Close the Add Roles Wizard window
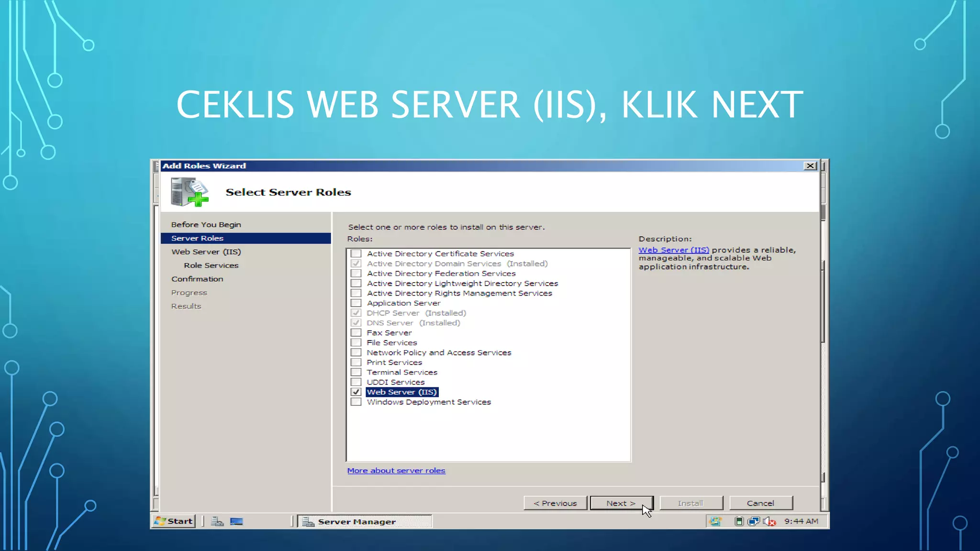 click(x=810, y=166)
